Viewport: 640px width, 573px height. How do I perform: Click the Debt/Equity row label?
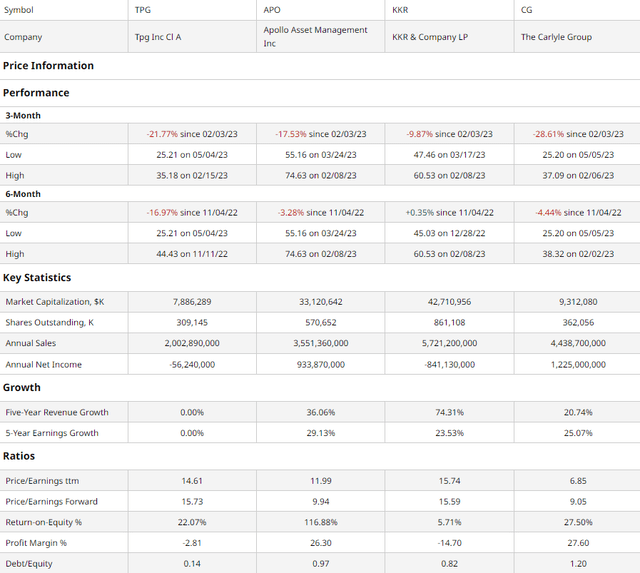tap(29, 564)
